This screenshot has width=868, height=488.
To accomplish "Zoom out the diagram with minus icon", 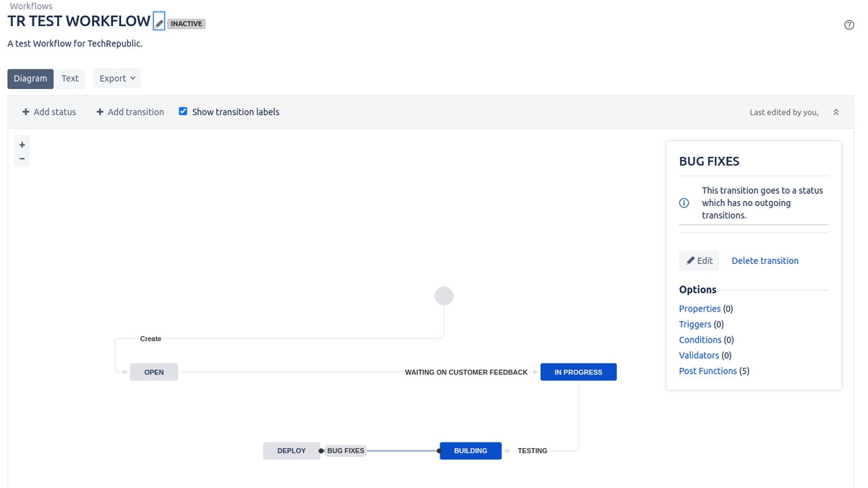I will point(22,158).
